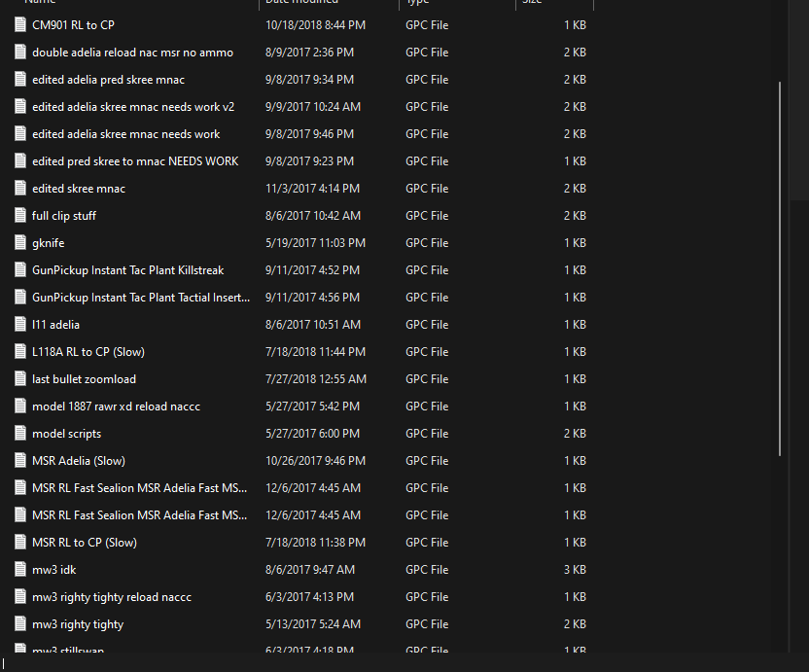Select the model scripts file icon
809x672 pixels.
[20, 434]
